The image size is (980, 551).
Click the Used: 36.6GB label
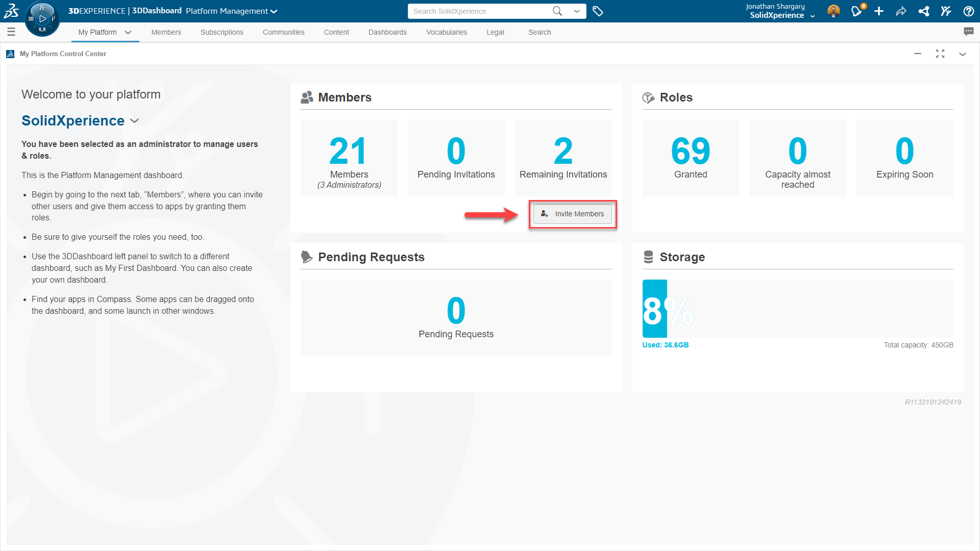click(666, 345)
